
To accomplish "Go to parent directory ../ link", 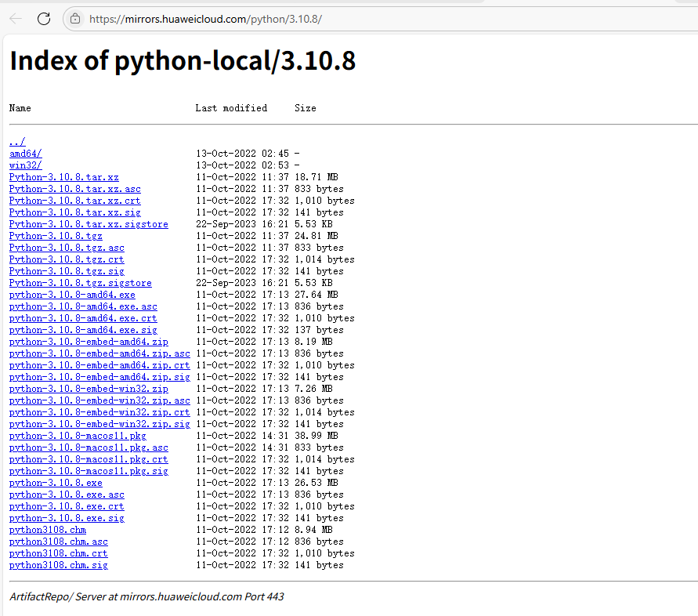I will pos(17,142).
